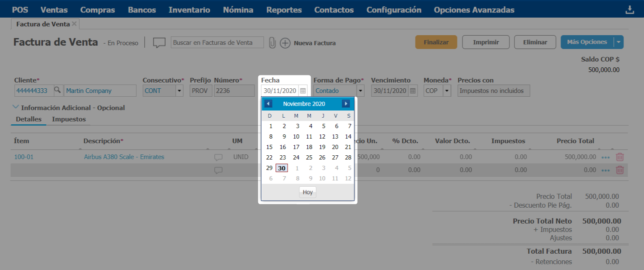
Task: Click the client search magnifier icon
Action: [x=57, y=90]
